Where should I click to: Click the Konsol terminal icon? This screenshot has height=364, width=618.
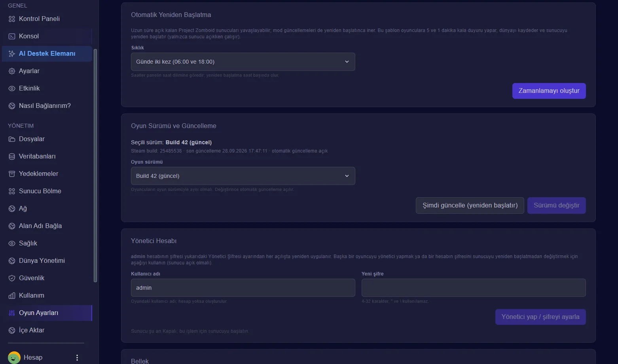(x=12, y=36)
